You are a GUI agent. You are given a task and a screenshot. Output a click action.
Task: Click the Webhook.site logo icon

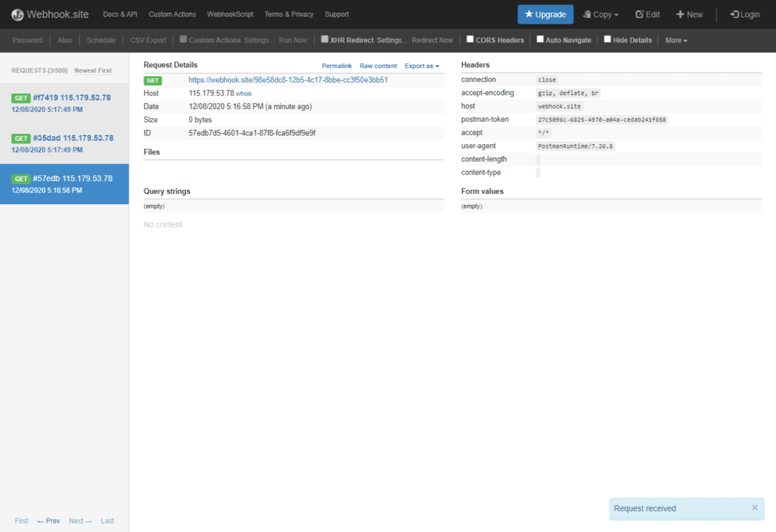click(17, 14)
